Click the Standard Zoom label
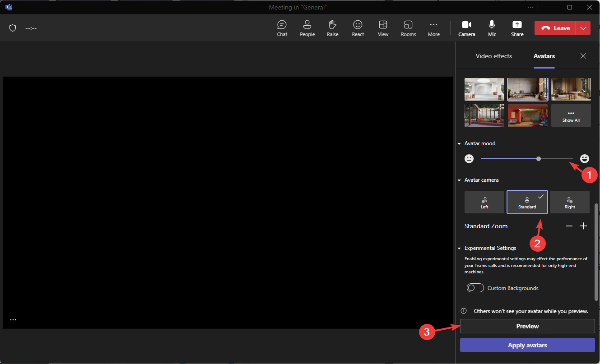 click(x=486, y=226)
